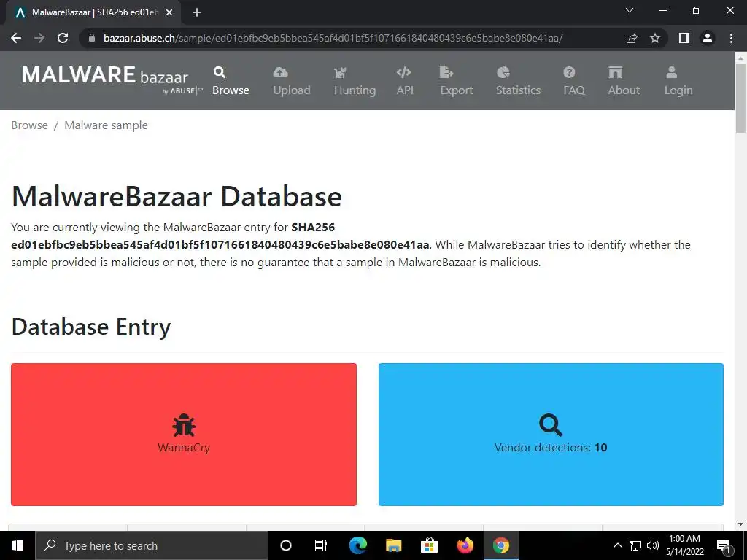
Task: Click the vendor detections magnifier icon
Action: [x=551, y=425]
